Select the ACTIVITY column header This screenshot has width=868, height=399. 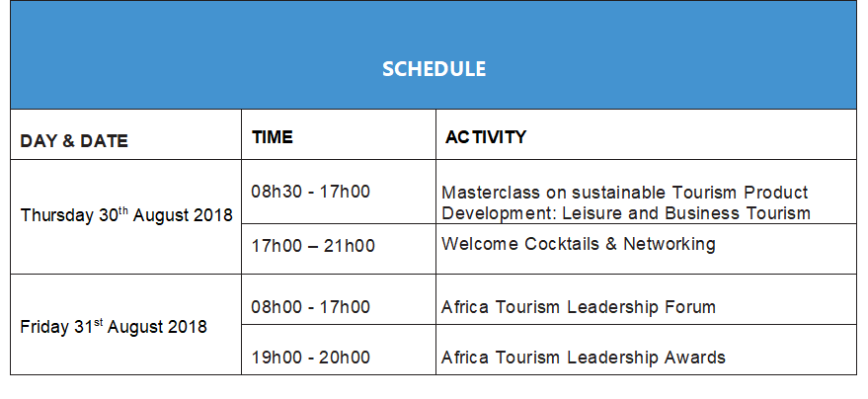coord(486,137)
